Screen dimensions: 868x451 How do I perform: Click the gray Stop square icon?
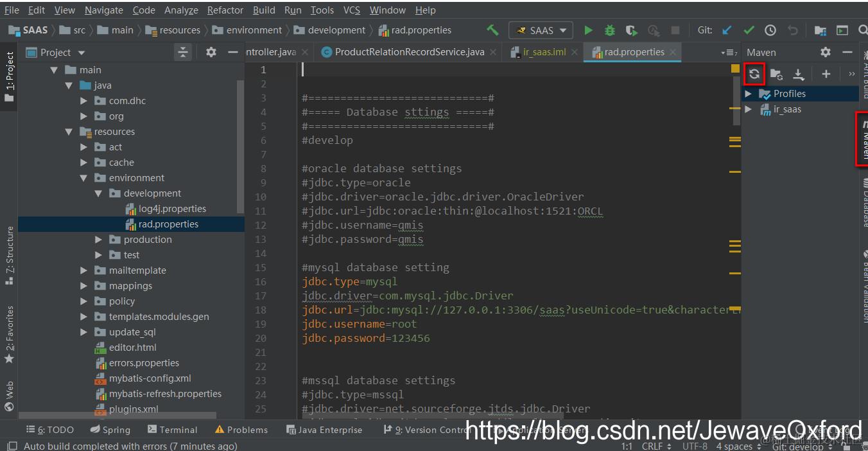click(x=675, y=30)
